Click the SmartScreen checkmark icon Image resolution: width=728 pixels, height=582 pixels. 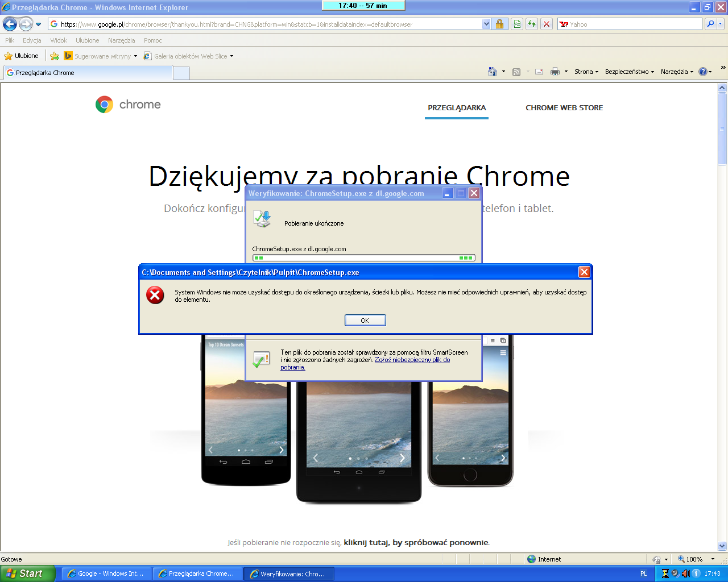coord(262,359)
